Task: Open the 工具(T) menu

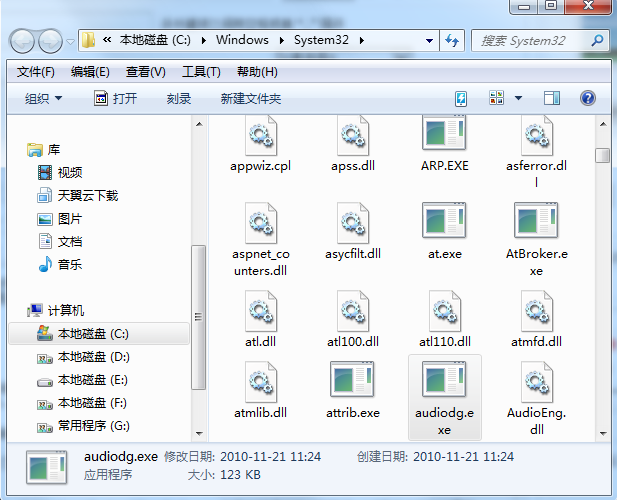Action: 201,72
